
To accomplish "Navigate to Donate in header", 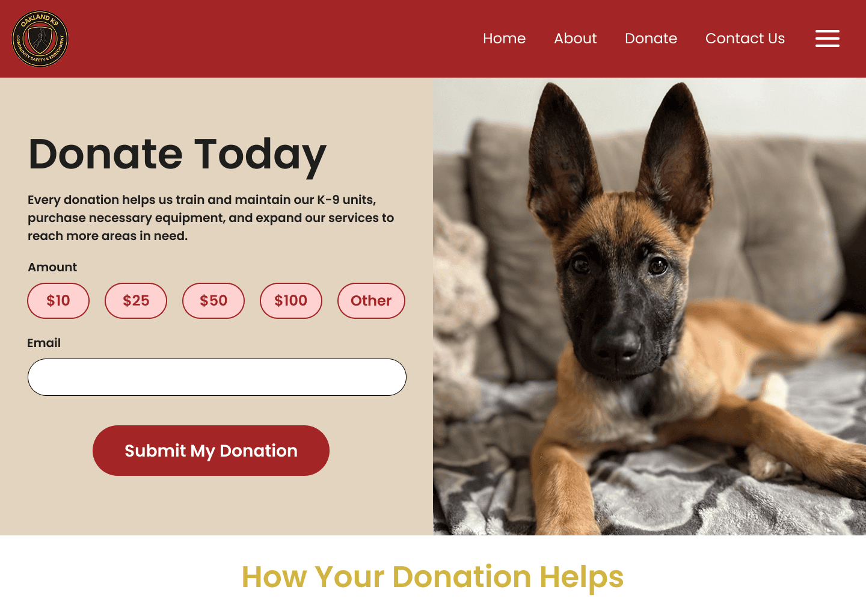I will pos(651,38).
